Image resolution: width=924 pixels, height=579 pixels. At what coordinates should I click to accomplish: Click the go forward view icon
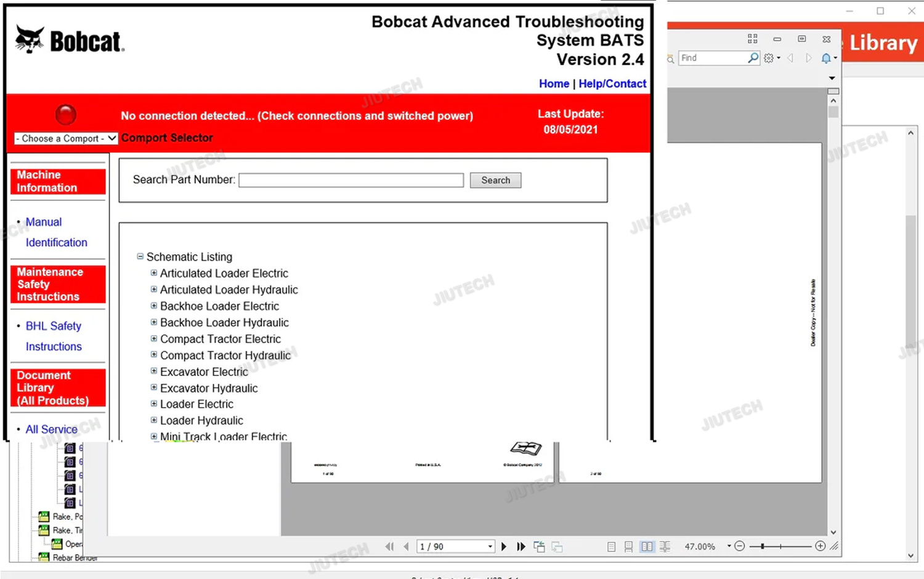point(557,546)
